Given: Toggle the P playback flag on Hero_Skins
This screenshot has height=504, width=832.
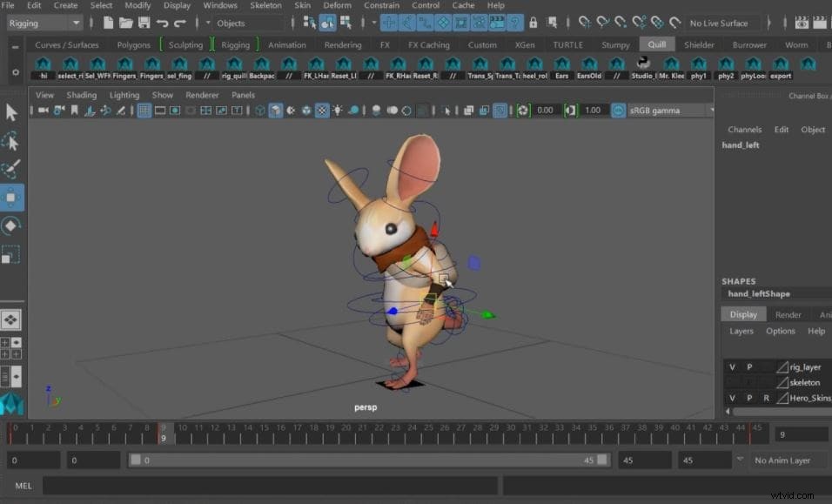Looking at the screenshot, I should tap(748, 398).
